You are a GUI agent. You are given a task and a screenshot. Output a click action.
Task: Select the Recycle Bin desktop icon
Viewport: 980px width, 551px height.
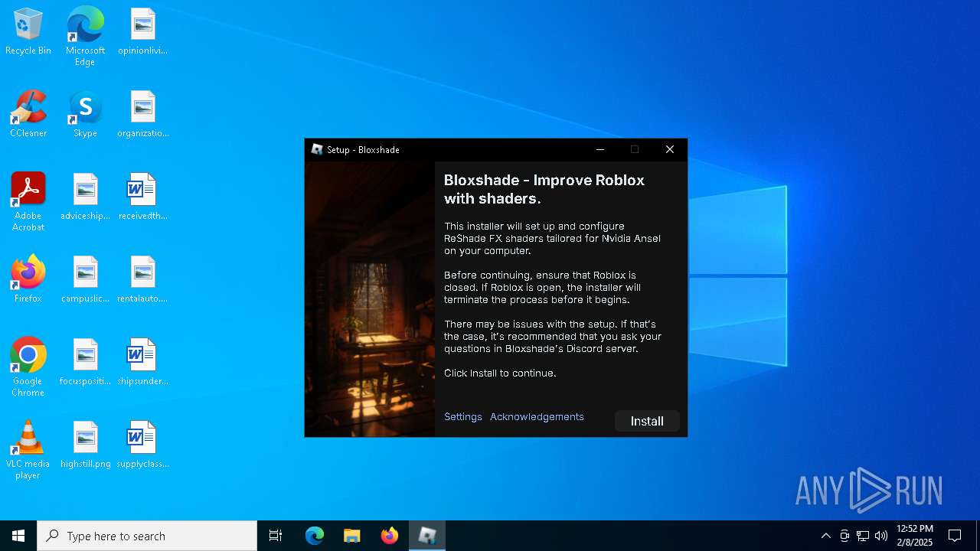(28, 32)
